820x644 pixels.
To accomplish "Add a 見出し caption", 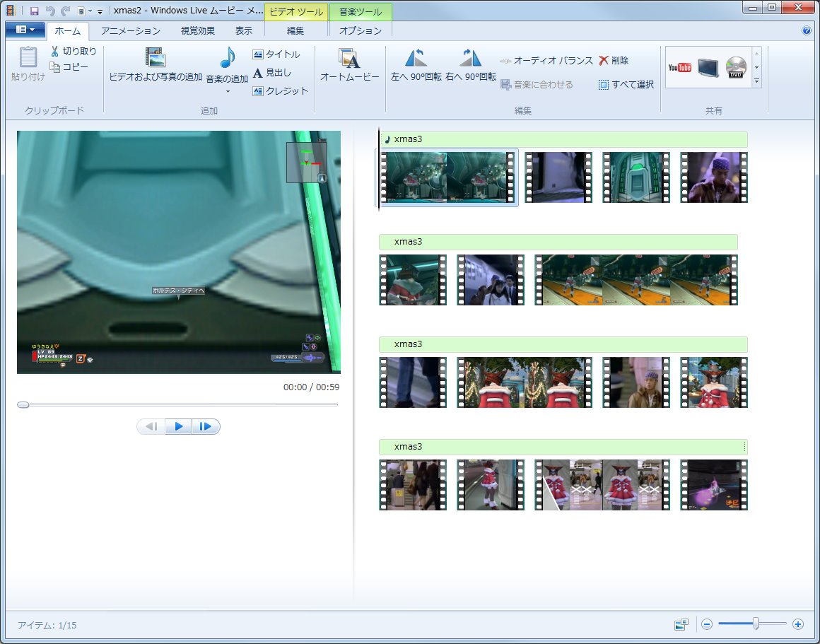I will coord(272,73).
